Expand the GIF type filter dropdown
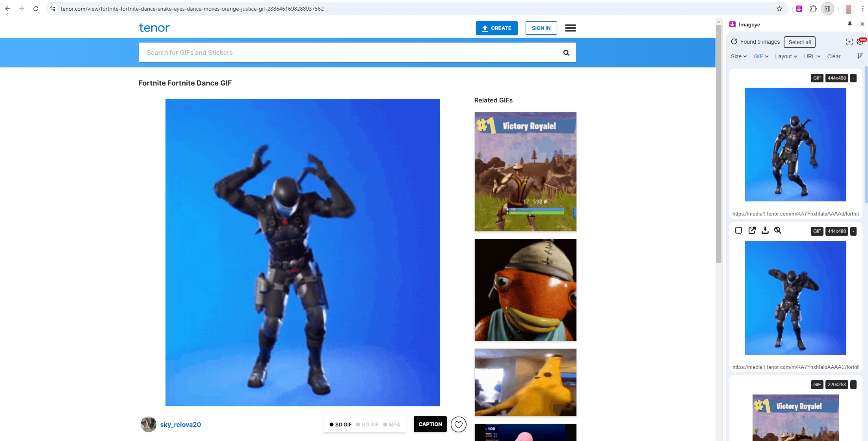 coord(761,56)
